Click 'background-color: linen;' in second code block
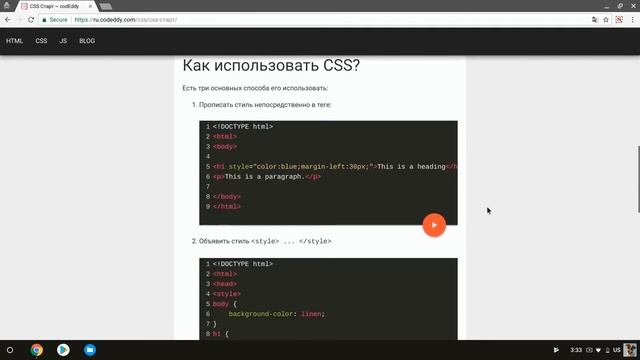This screenshot has height=360, width=640. point(276,314)
